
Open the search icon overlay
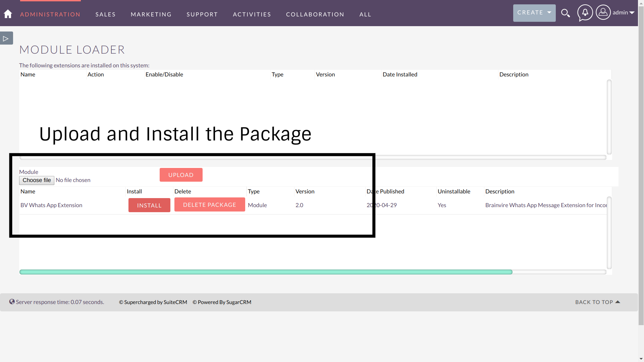tap(566, 13)
